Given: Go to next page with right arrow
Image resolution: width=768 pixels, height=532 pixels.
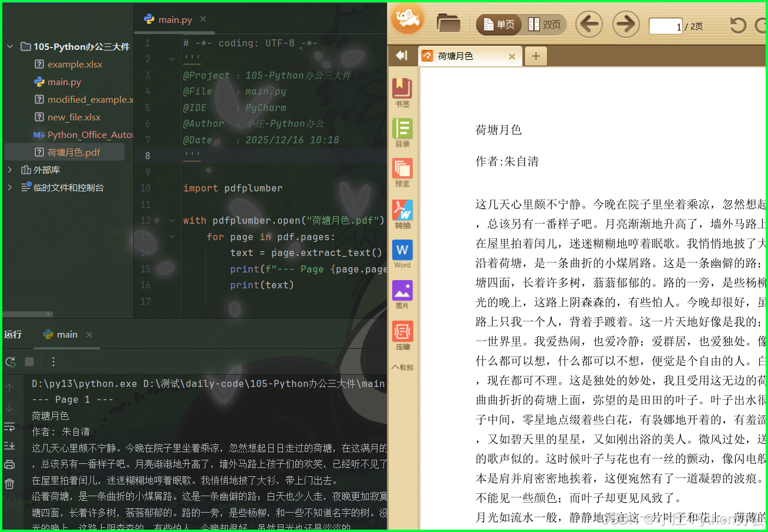Looking at the screenshot, I should pos(626,25).
